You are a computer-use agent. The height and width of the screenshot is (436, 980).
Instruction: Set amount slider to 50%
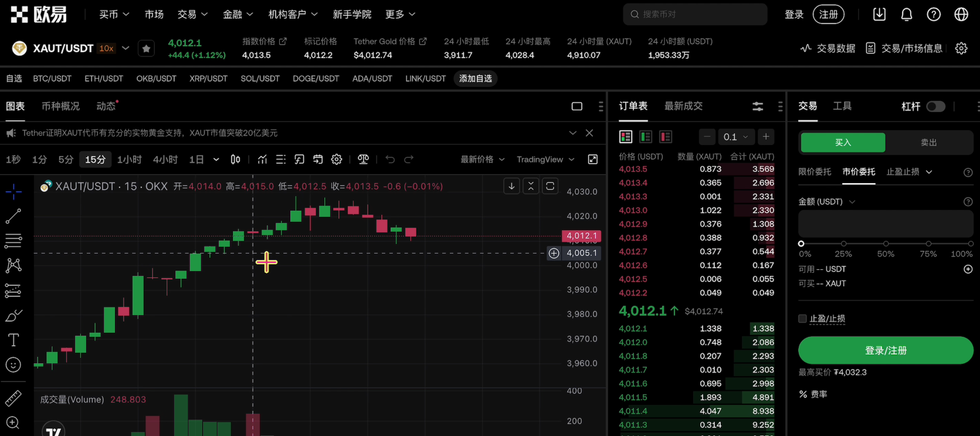[886, 244]
